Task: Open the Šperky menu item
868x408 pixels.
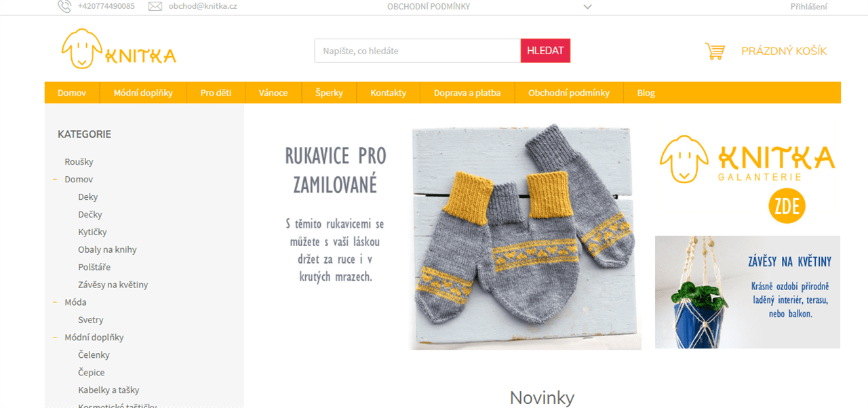Action: tap(329, 93)
